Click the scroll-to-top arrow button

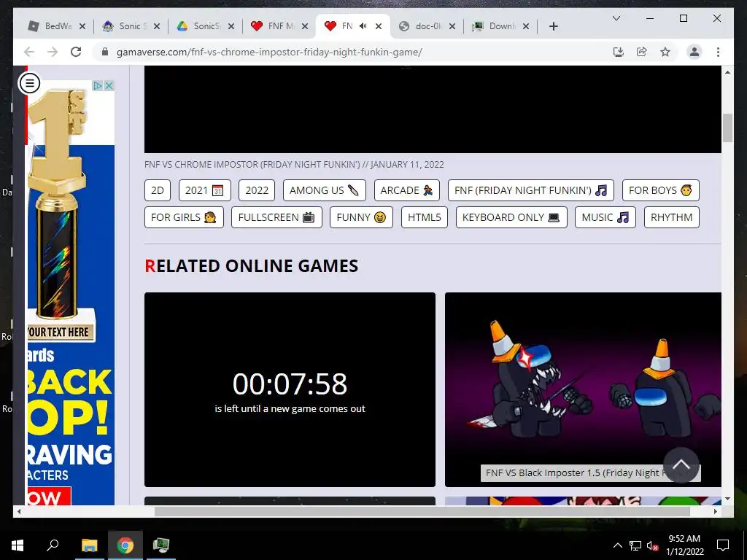(x=681, y=464)
